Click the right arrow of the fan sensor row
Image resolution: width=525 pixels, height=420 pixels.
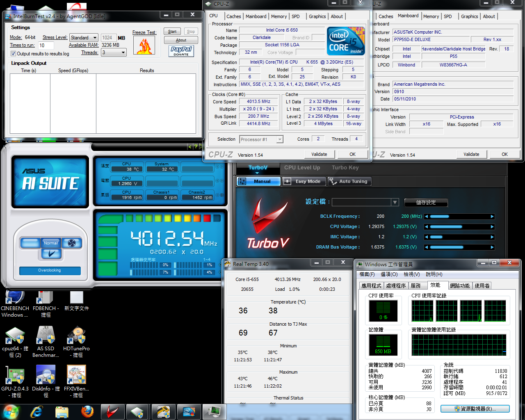pyautogui.click(x=222, y=195)
